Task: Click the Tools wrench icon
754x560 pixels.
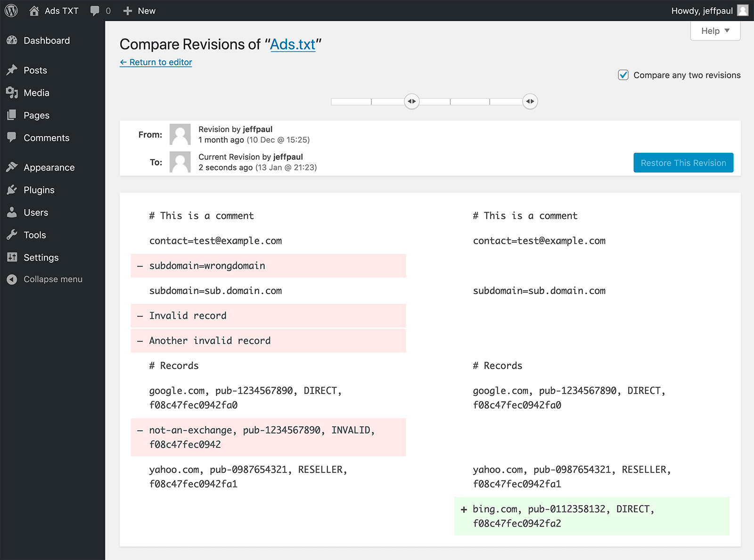Action: coord(12,235)
